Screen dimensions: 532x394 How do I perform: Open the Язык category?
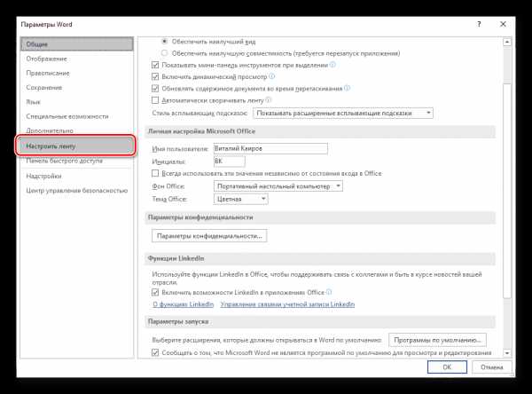click(76, 102)
